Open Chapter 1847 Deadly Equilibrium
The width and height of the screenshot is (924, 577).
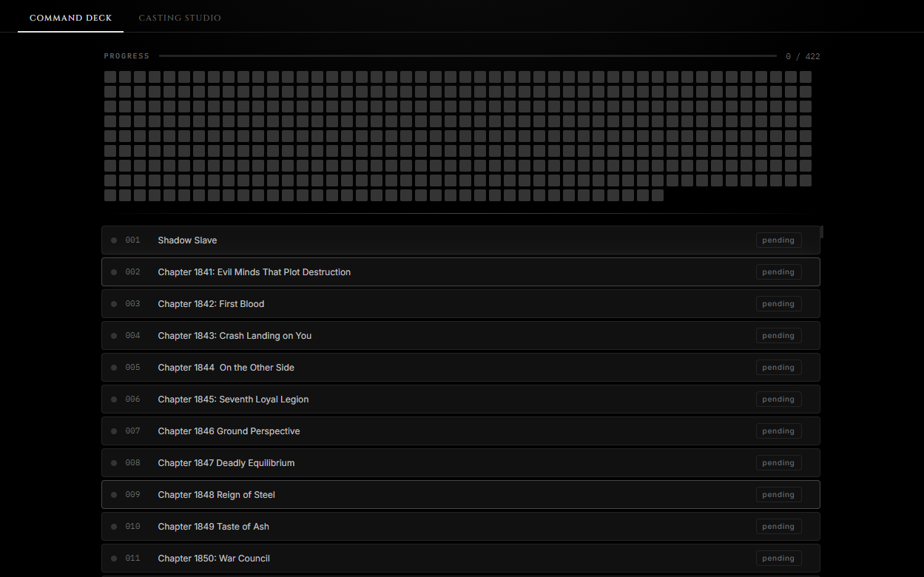[461, 463]
